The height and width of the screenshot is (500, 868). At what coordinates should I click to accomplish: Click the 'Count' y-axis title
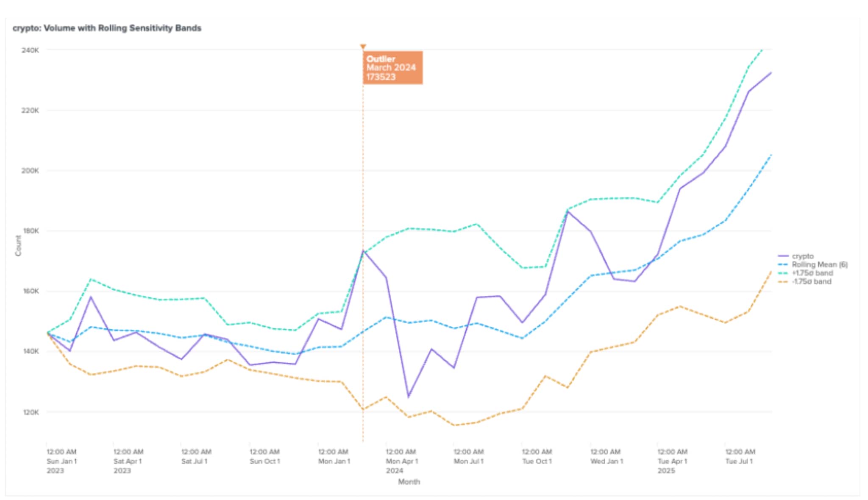point(18,246)
